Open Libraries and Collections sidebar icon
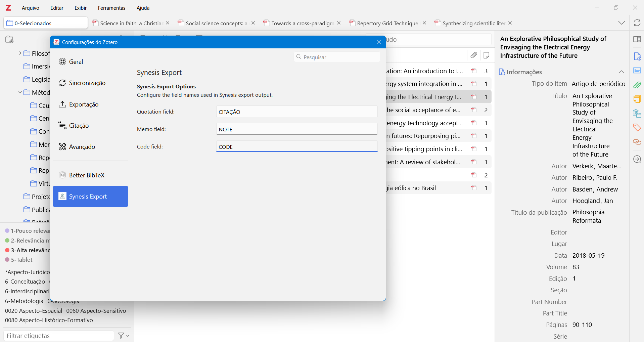Viewport: 644px width, 342px height. [x=637, y=113]
